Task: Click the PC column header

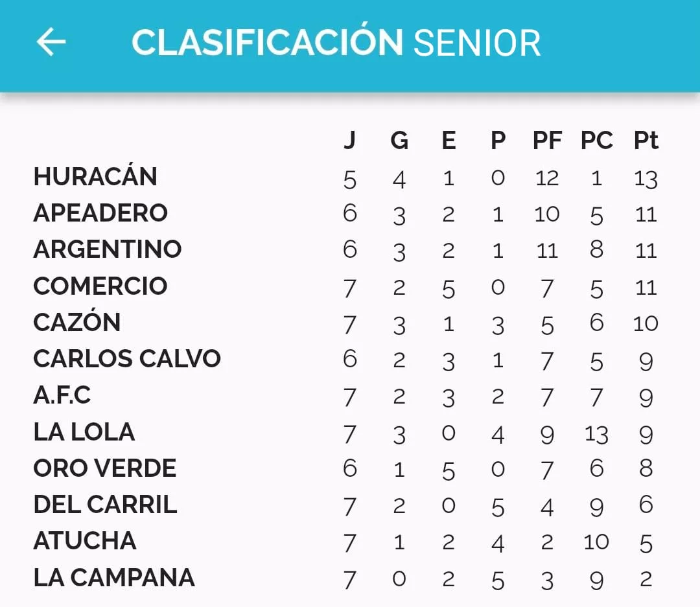Action: (596, 141)
